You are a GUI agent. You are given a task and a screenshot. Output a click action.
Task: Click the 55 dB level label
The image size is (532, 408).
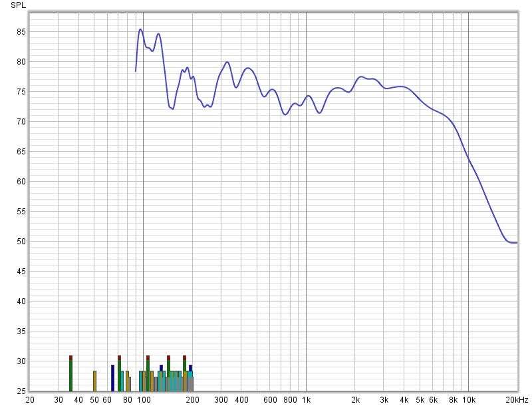21,211
